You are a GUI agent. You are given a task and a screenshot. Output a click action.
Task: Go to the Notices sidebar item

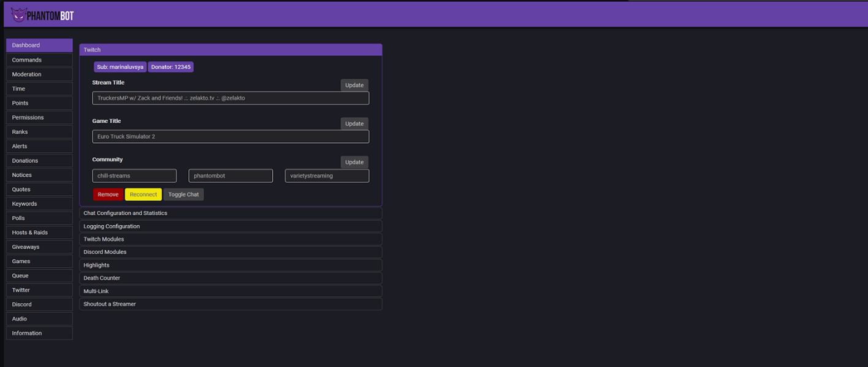click(x=39, y=175)
